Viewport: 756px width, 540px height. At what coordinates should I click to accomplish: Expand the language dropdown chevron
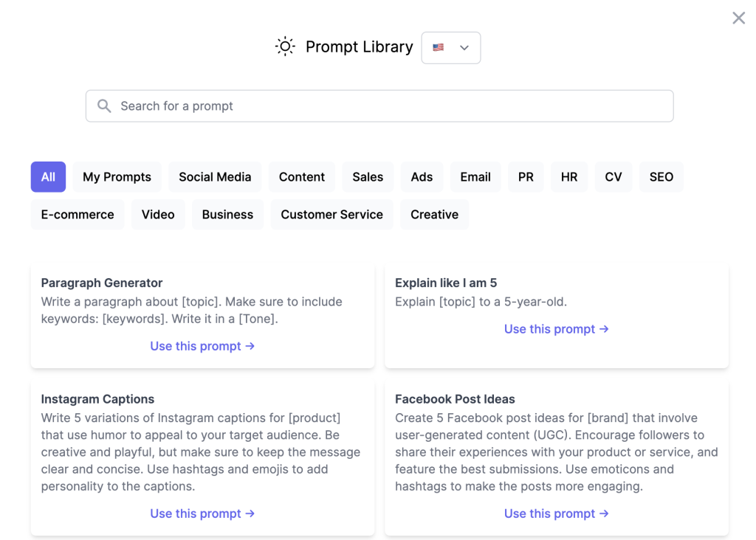pyautogui.click(x=464, y=48)
